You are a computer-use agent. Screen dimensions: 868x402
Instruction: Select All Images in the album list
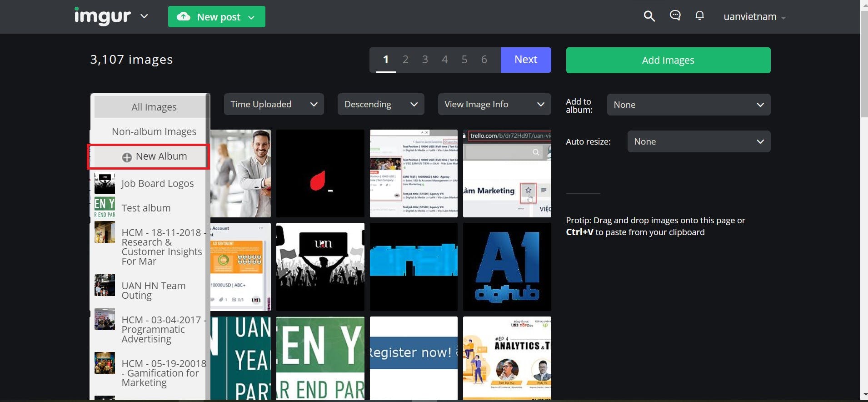click(150, 107)
